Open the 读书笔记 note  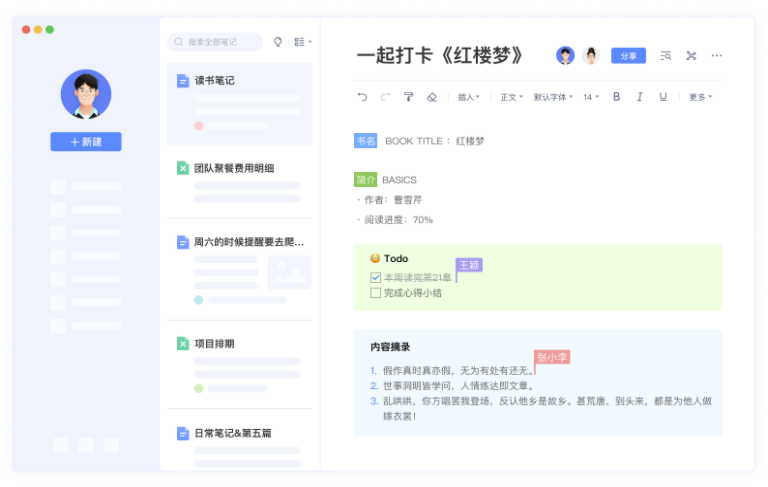point(240,103)
